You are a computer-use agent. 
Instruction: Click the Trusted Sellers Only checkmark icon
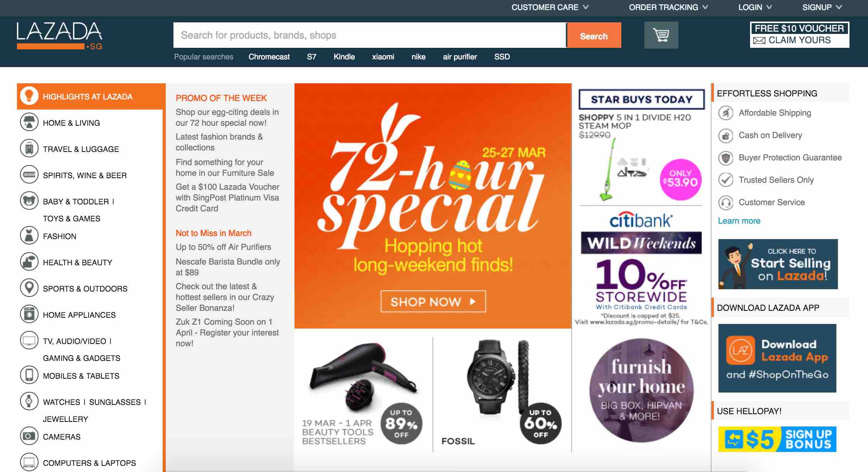726,180
